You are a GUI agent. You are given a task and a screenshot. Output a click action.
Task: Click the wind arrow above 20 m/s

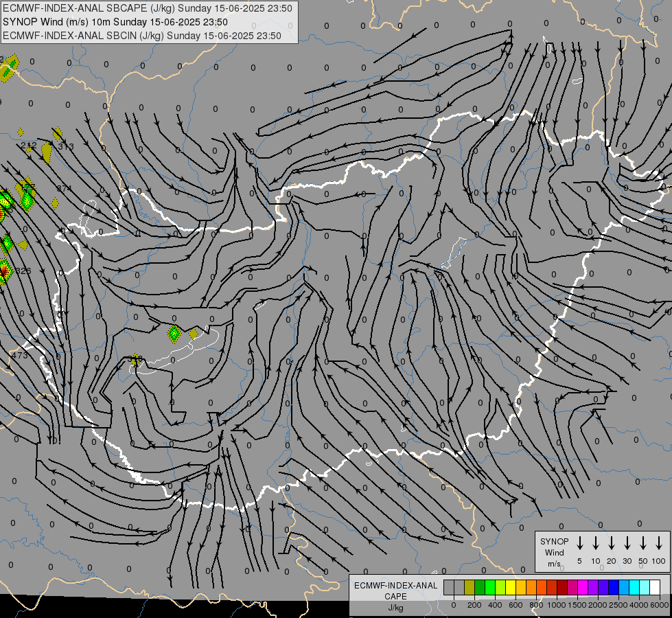coord(611,543)
